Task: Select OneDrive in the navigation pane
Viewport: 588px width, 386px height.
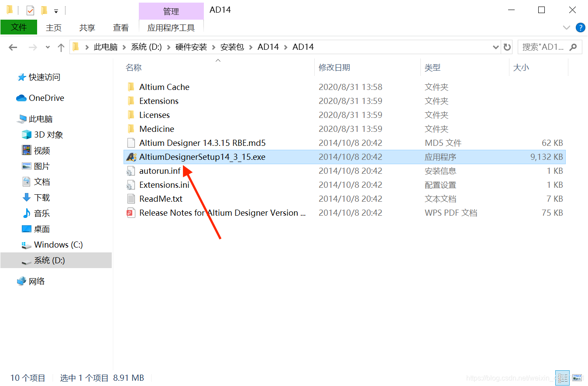Action: [46, 98]
